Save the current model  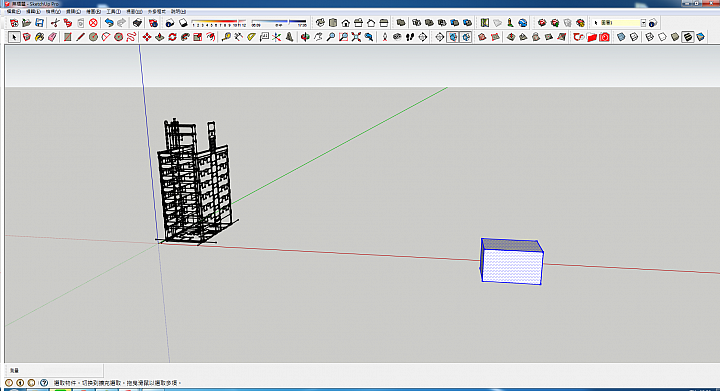click(x=39, y=22)
